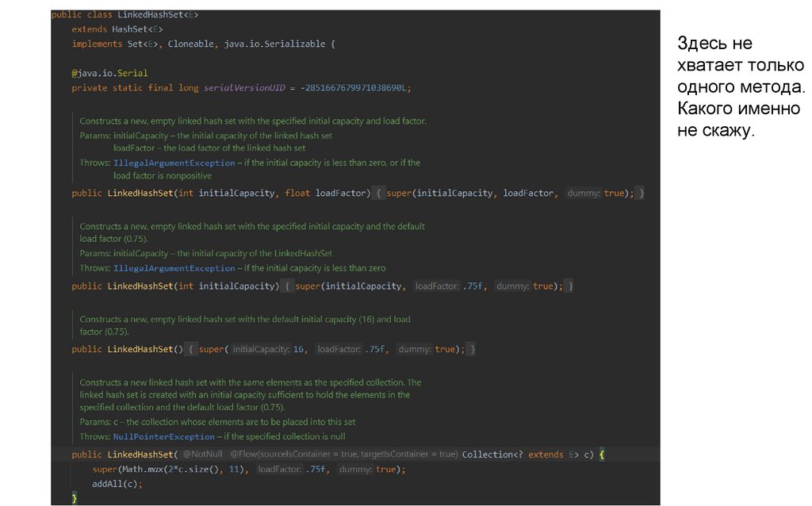This screenshot has height=506, width=812.
Task: Click the highlighted closing brace on the last line
Action: (x=75, y=498)
